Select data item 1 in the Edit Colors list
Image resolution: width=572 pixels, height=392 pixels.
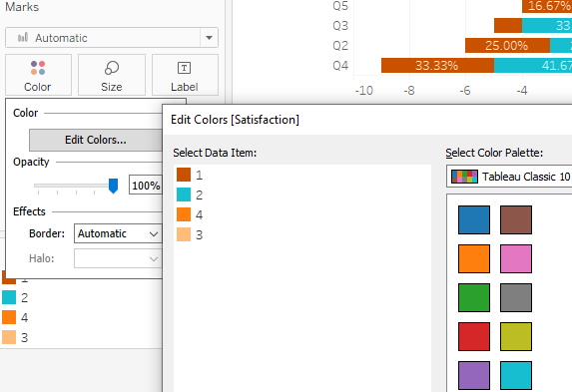pyautogui.click(x=302, y=175)
